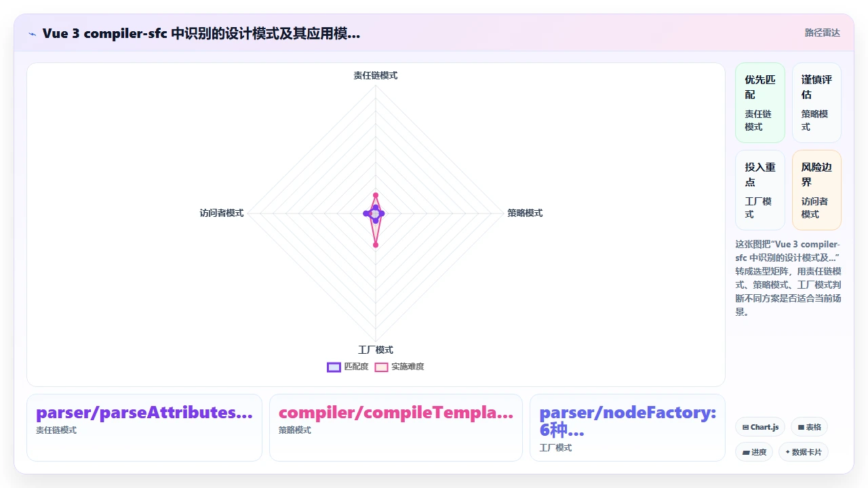This screenshot has width=868, height=488.
Task: Click the header icon beside the Vue 3 title
Action: (33, 33)
